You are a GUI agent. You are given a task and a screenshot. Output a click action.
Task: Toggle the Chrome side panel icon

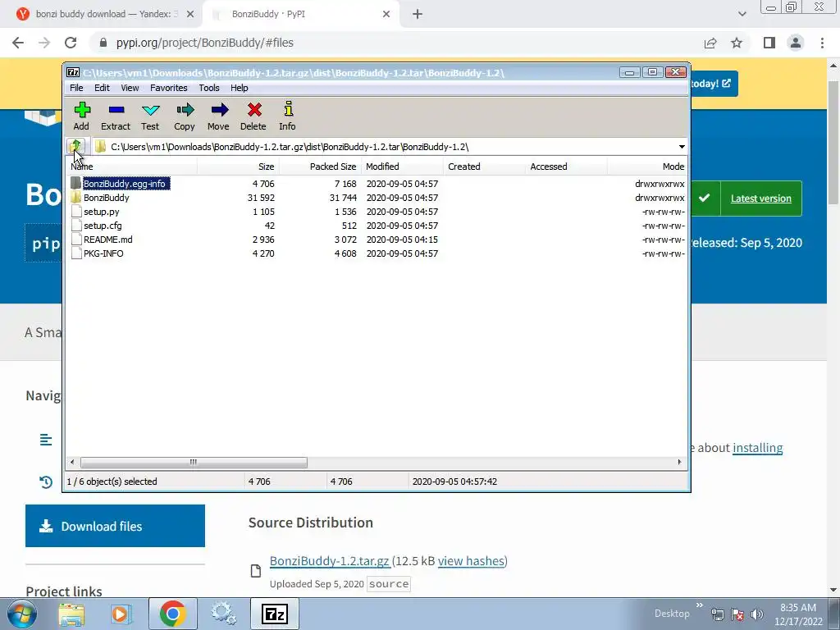click(769, 43)
